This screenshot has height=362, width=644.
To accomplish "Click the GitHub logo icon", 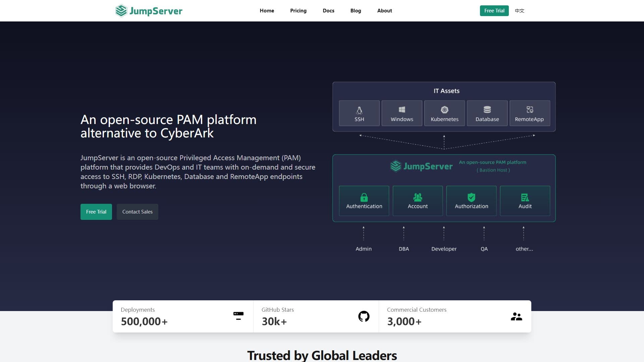I will 364,316.
